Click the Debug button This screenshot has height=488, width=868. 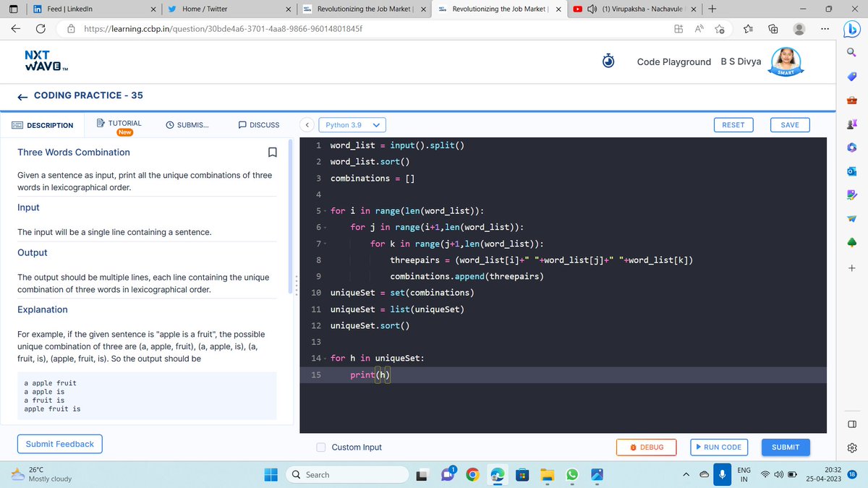click(x=646, y=448)
